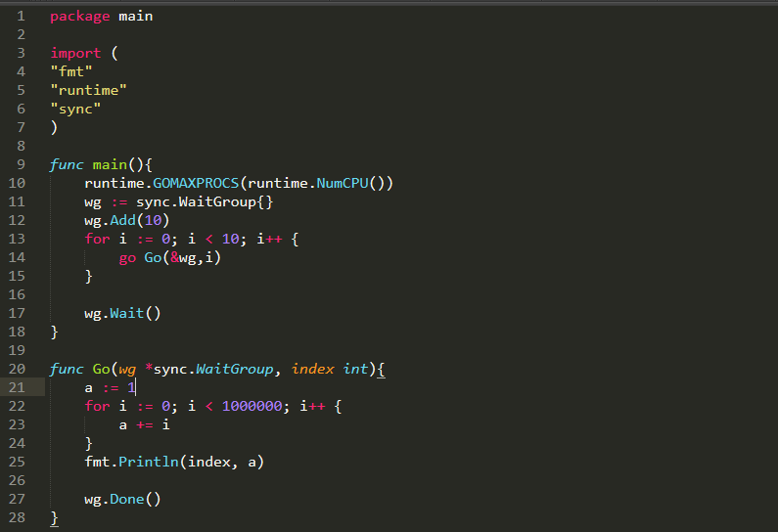
Task: Click gutter line number 10
Action: 17,184
